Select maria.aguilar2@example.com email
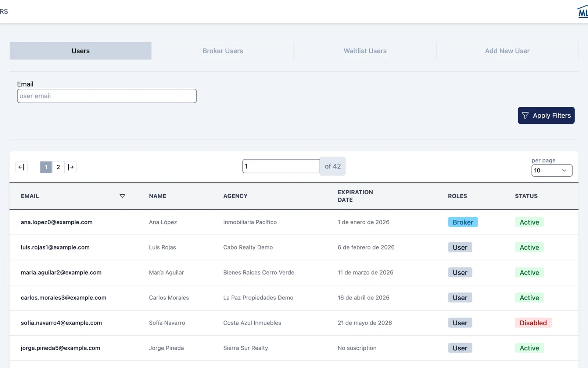Viewport: 588px width, 368px height. (x=61, y=273)
